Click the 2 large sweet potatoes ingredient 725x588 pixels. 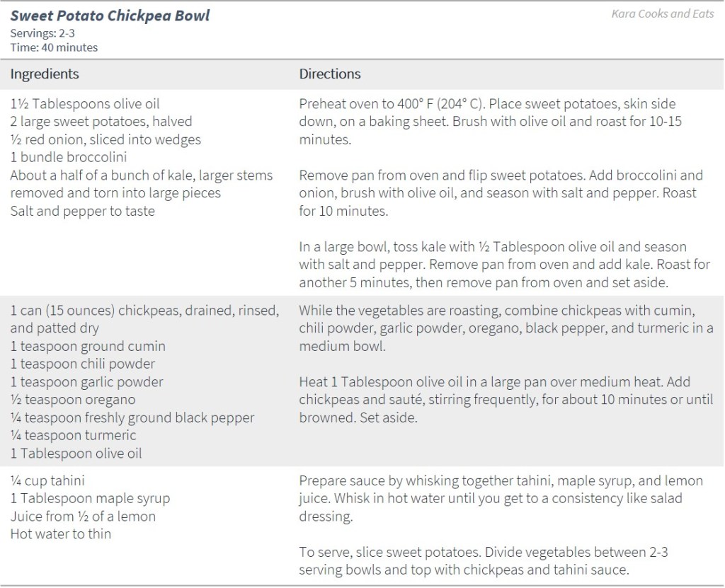click(91, 122)
